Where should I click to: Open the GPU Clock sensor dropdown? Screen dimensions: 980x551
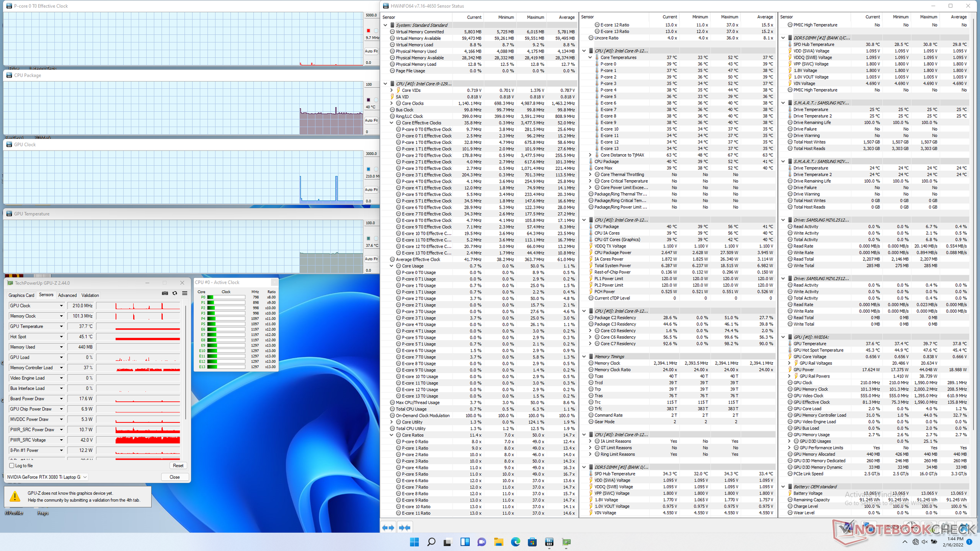61,306
